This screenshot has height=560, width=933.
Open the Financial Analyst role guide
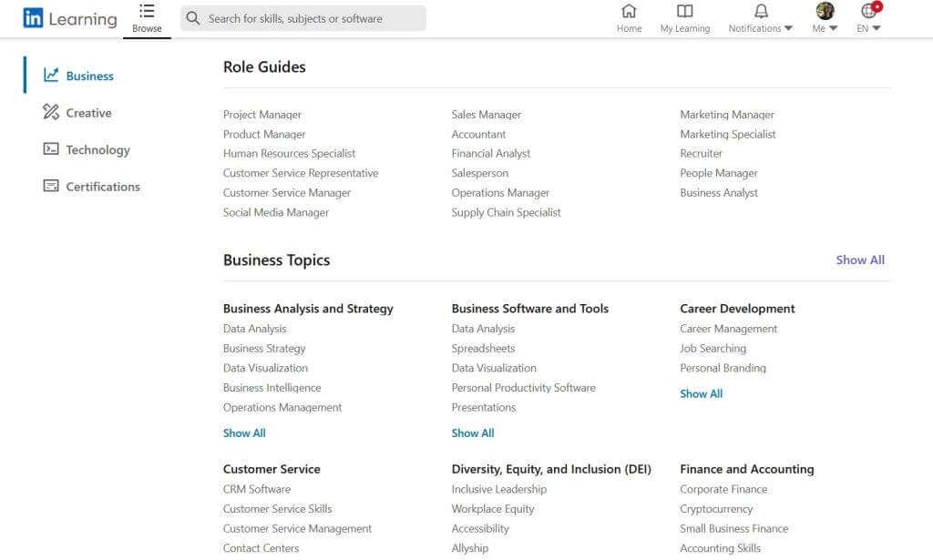[491, 154]
